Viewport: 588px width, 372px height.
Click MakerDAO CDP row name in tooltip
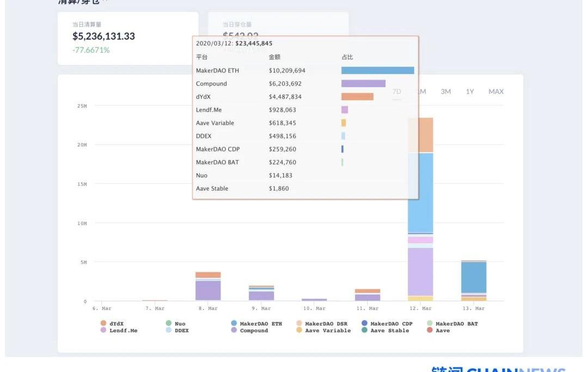[x=217, y=149]
